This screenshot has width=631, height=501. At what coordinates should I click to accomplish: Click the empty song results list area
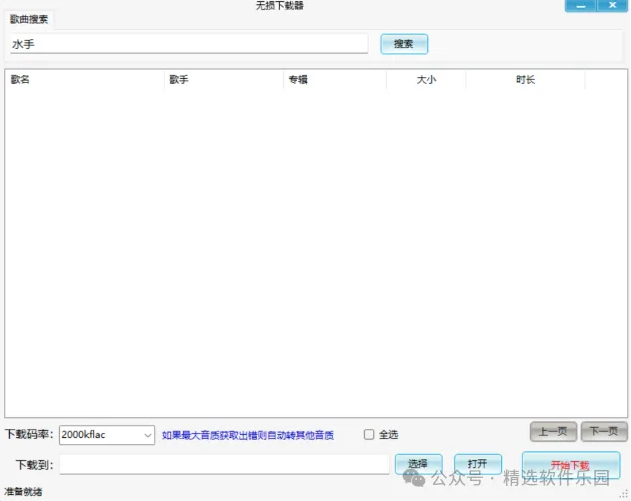(315, 250)
